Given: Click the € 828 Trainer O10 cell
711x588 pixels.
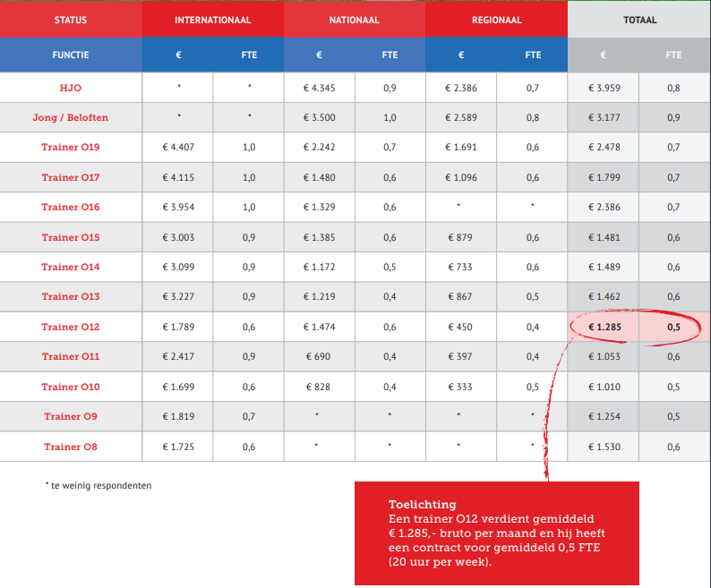Looking at the screenshot, I should (x=318, y=387).
